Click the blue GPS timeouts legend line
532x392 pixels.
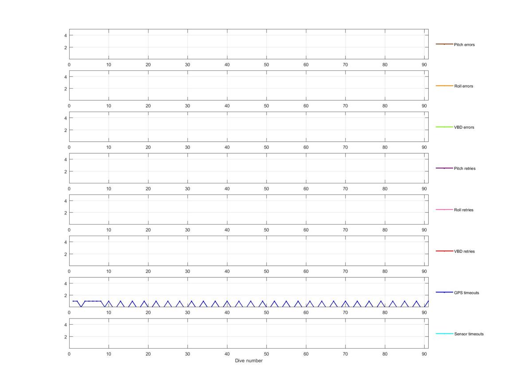(x=444, y=292)
